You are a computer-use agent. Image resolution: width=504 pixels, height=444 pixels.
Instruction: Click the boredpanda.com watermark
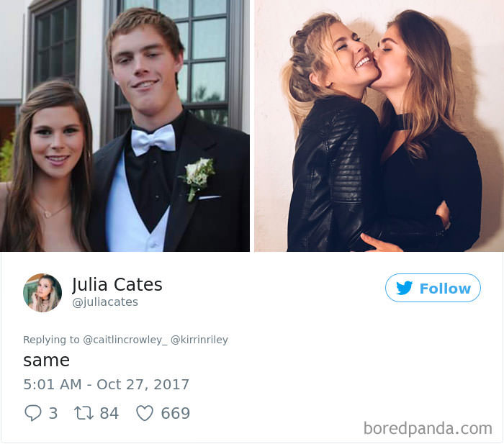pyautogui.click(x=428, y=429)
